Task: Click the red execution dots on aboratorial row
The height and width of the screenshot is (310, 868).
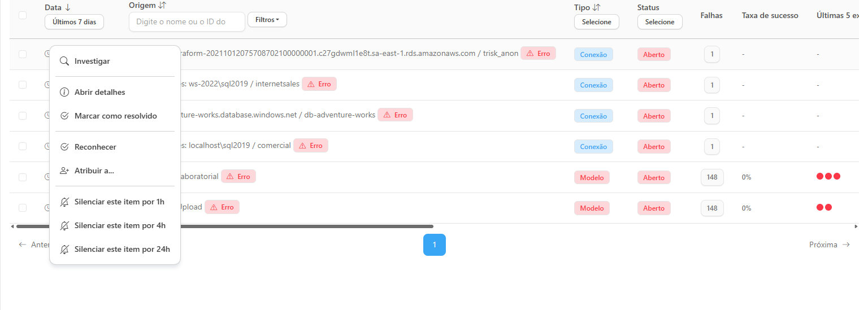Action: click(828, 176)
